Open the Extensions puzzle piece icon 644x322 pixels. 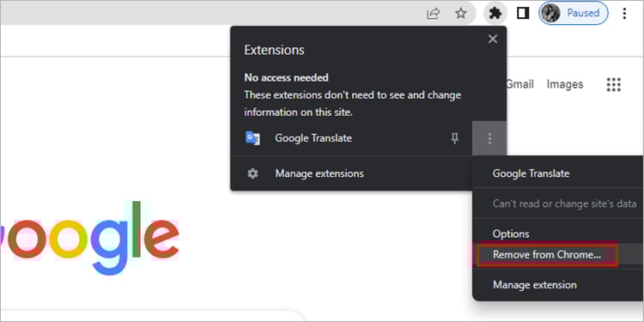click(x=495, y=14)
